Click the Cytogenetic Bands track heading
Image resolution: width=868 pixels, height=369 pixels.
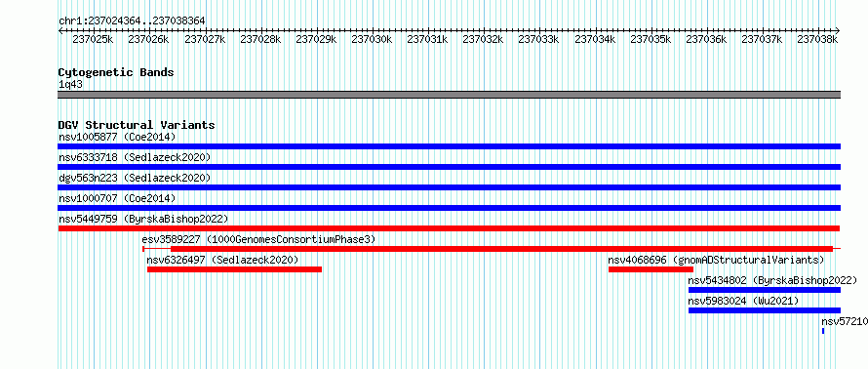[x=116, y=72]
